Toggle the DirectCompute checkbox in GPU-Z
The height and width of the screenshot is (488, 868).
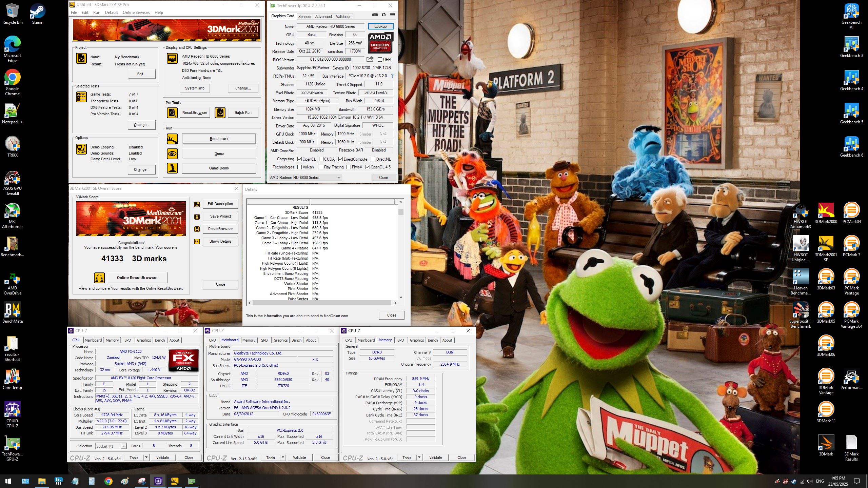(x=340, y=159)
